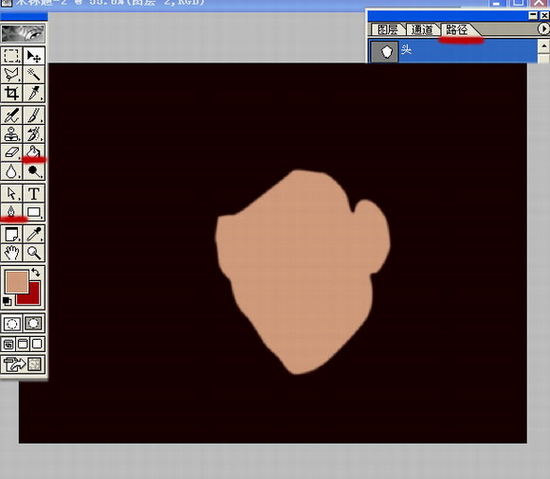Select the 头 path thumbnail
Screen dimensions: 550x479
385,52
